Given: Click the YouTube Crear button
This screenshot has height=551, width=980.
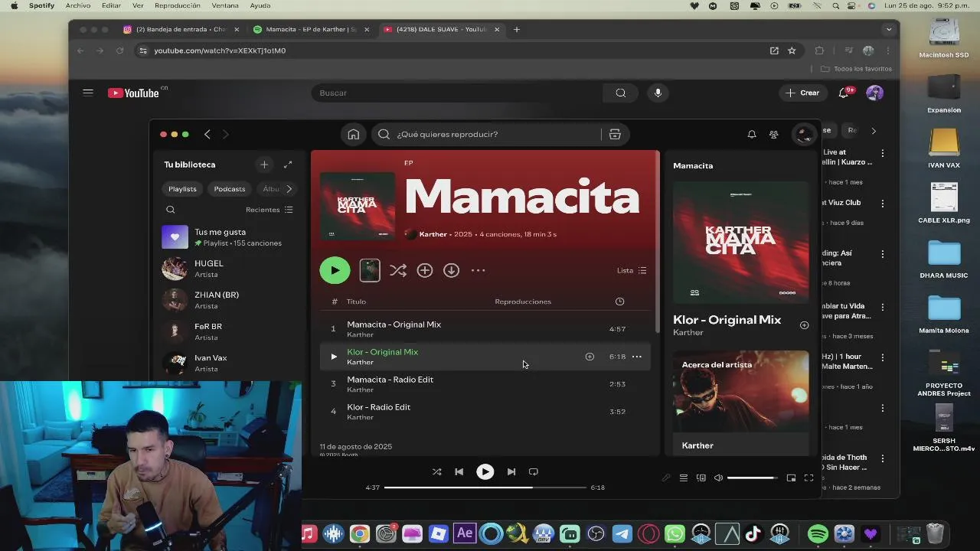Looking at the screenshot, I should [x=802, y=93].
